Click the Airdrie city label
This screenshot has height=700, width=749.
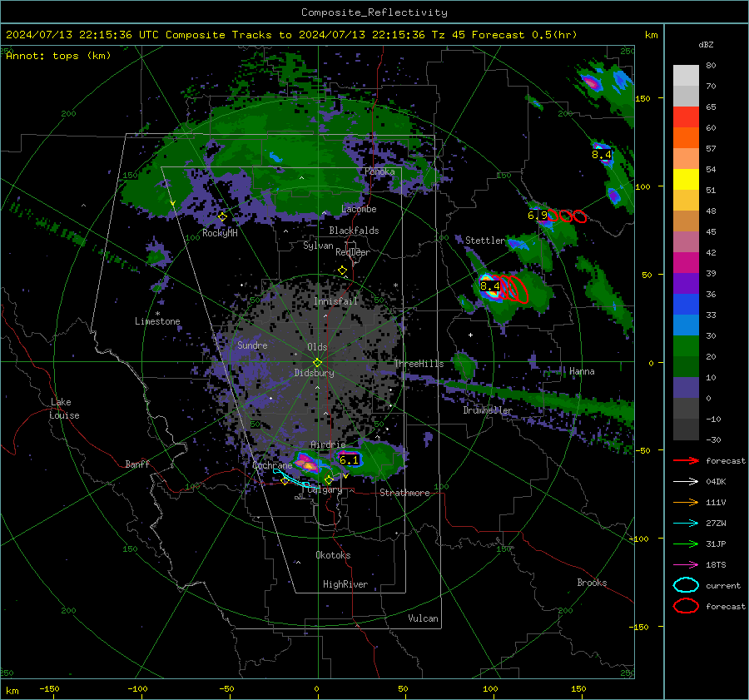pyautogui.click(x=328, y=444)
